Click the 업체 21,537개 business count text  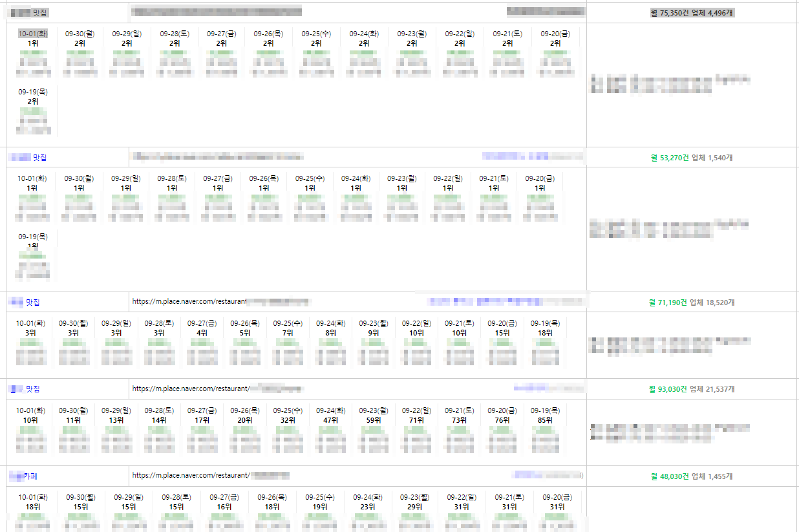click(712, 389)
